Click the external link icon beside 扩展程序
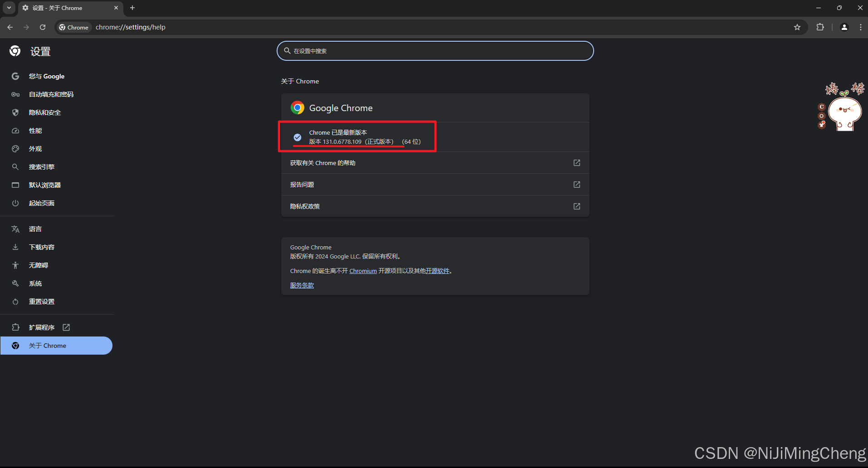 (66, 327)
